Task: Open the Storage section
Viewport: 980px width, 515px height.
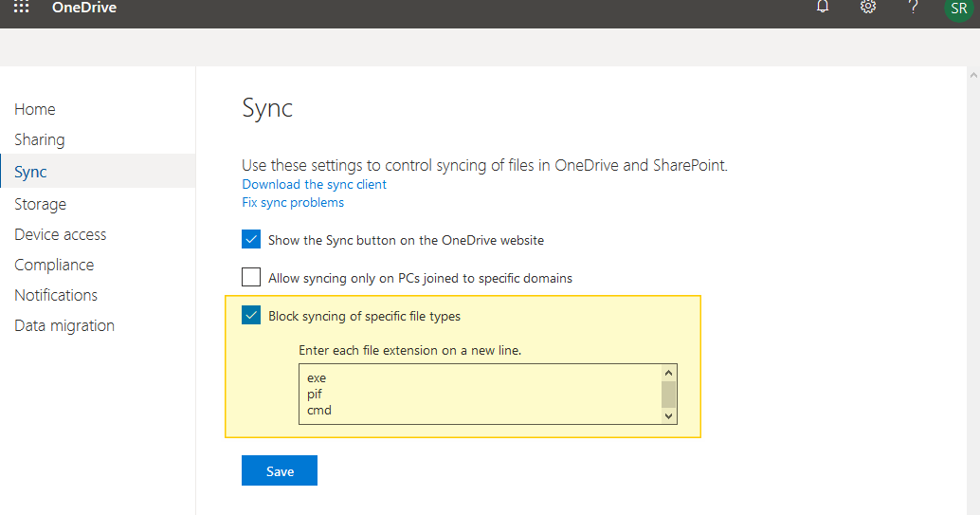Action: point(40,204)
